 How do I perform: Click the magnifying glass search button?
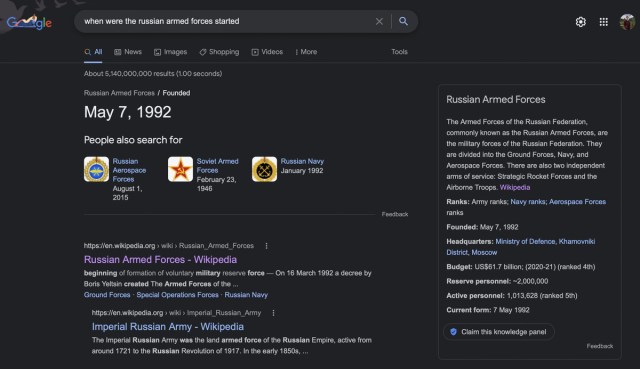[x=403, y=21]
